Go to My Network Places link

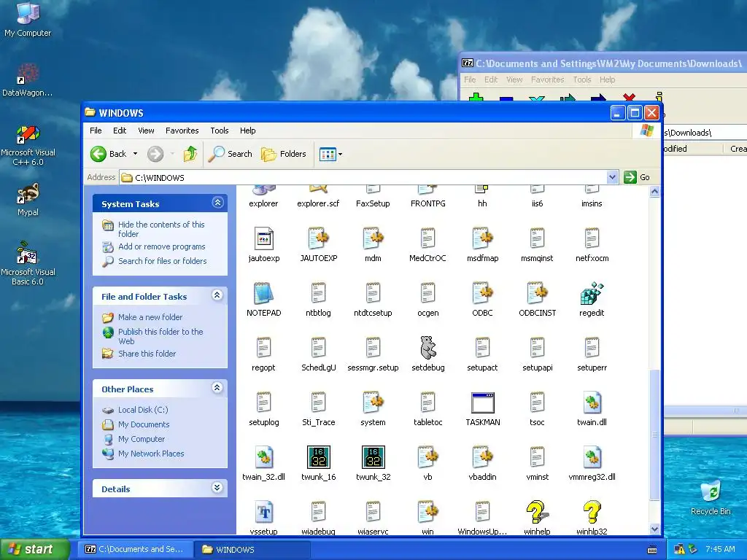pos(151,454)
